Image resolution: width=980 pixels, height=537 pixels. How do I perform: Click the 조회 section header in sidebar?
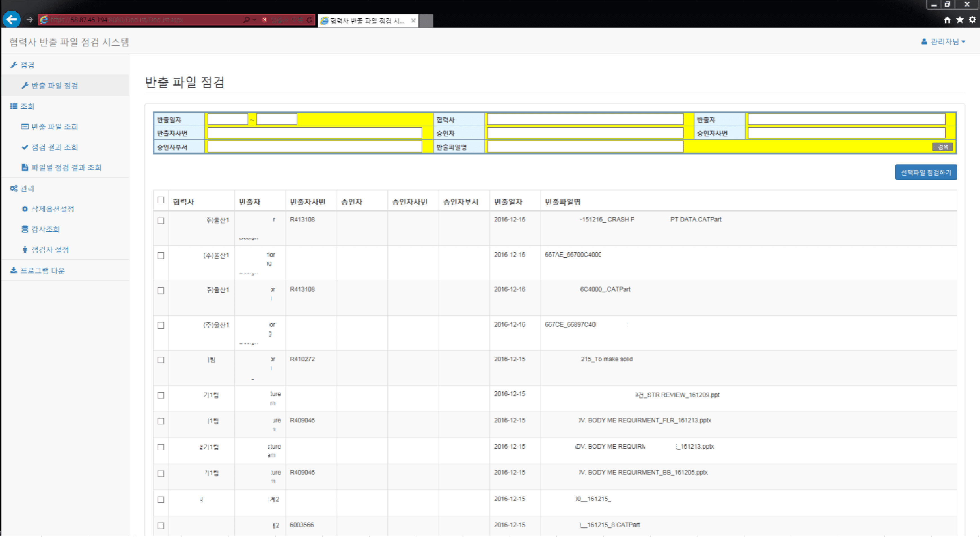pos(23,106)
